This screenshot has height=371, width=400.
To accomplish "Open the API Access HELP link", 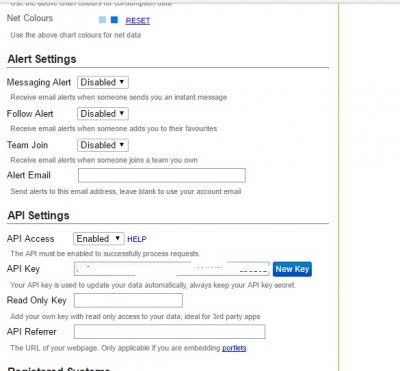I will point(137,239).
